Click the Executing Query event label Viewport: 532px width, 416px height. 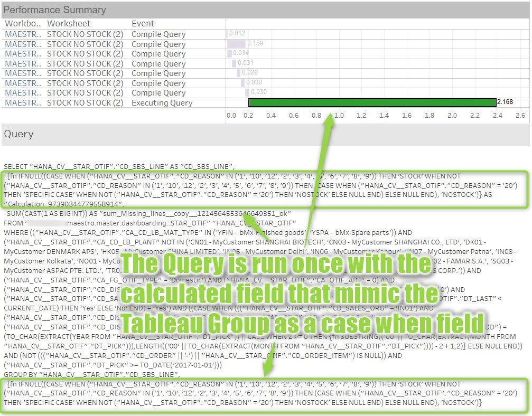[162, 103]
